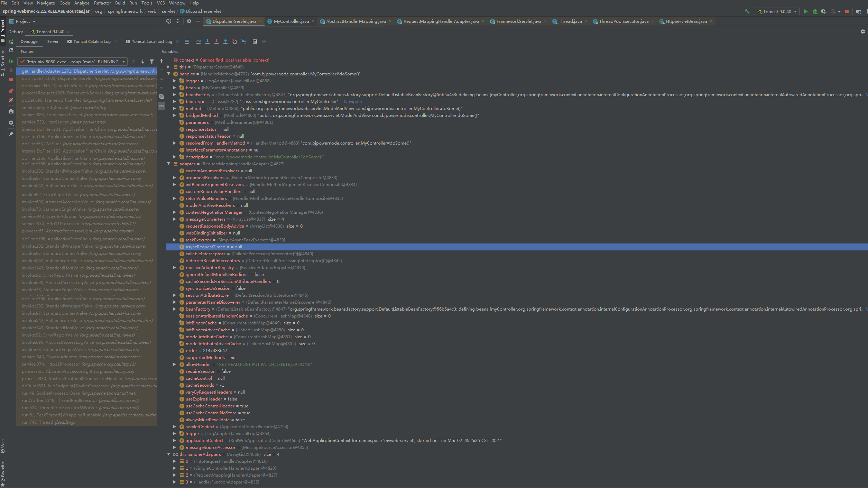868x488 pixels.
Task: Pin the debug tab with pin icon
Action: tap(11, 134)
